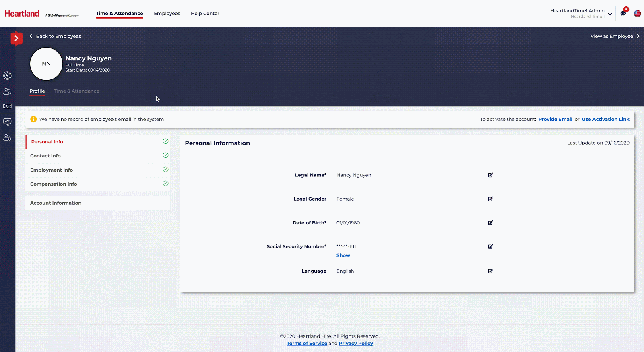Switch to Time & Attendance profile tab

click(x=76, y=91)
